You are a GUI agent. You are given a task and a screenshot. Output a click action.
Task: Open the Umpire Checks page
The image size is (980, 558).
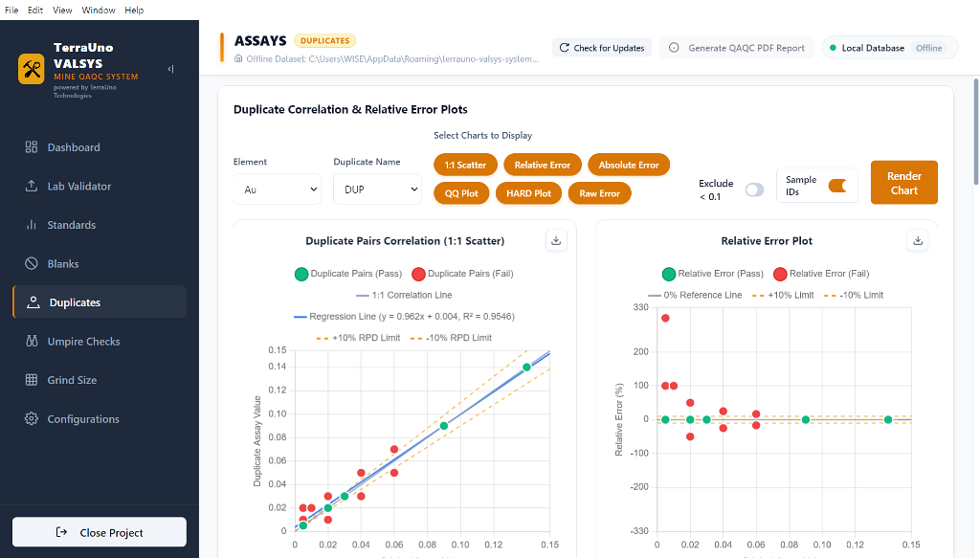pyautogui.click(x=100, y=341)
